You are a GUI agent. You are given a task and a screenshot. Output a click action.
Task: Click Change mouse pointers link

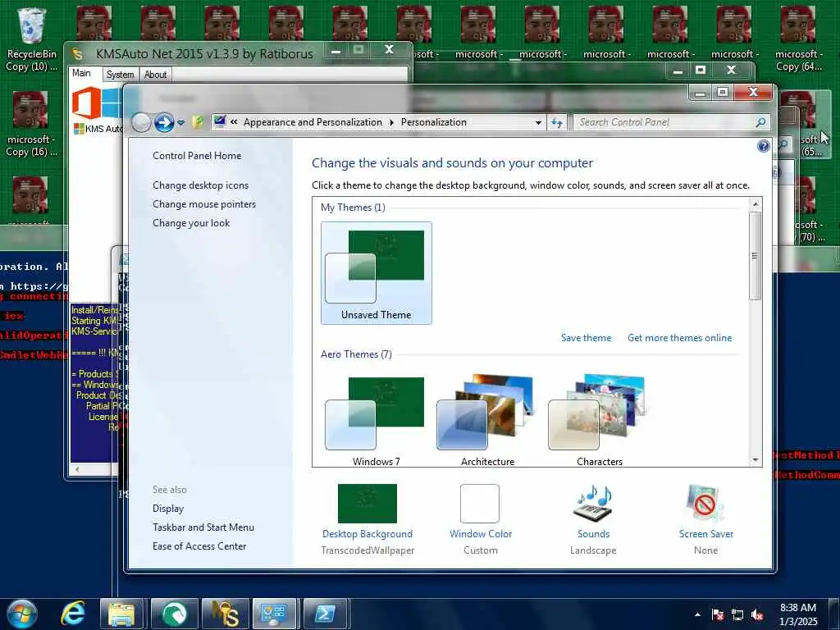(204, 204)
